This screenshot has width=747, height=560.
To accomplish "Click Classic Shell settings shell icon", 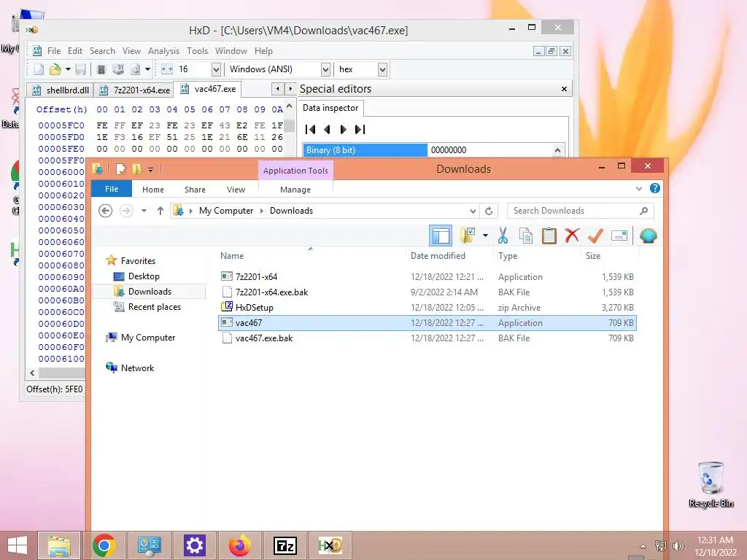I will click(649, 236).
